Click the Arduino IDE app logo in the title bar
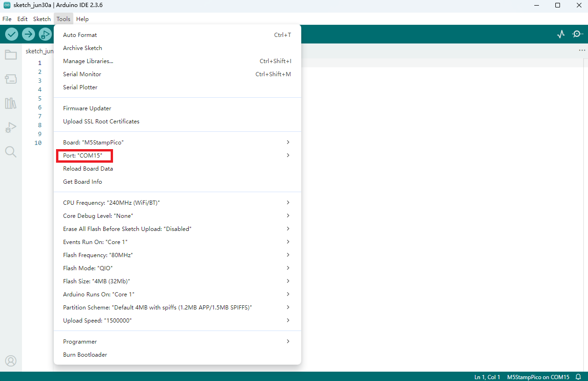The width and height of the screenshot is (588, 381). (x=7, y=5)
